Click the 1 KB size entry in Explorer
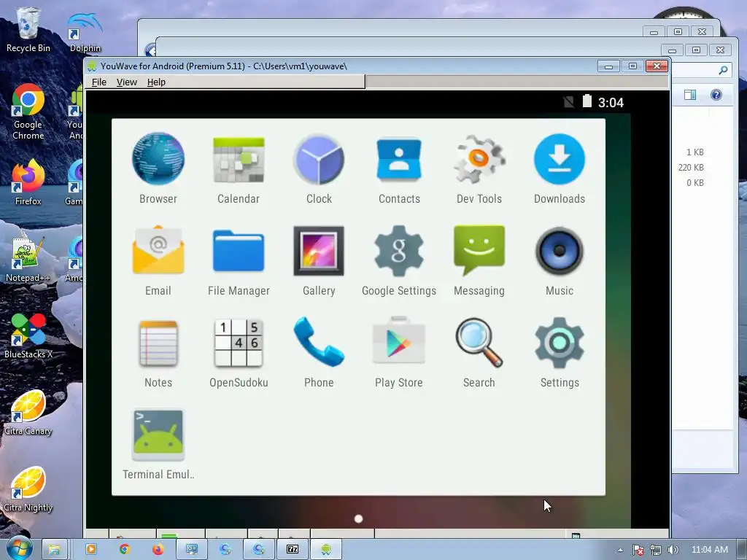This screenshot has width=747, height=560. click(695, 152)
